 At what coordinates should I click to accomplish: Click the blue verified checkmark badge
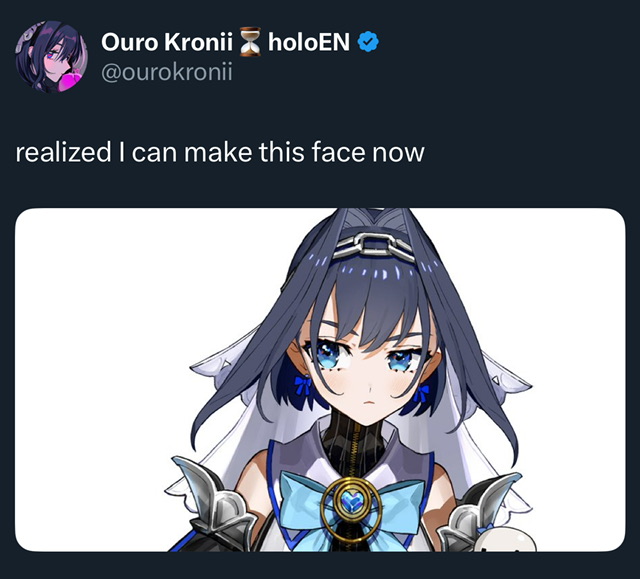[368, 42]
